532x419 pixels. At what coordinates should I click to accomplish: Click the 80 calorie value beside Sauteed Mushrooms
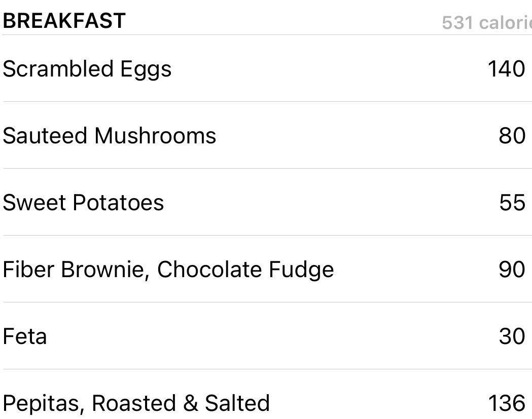[512, 136]
